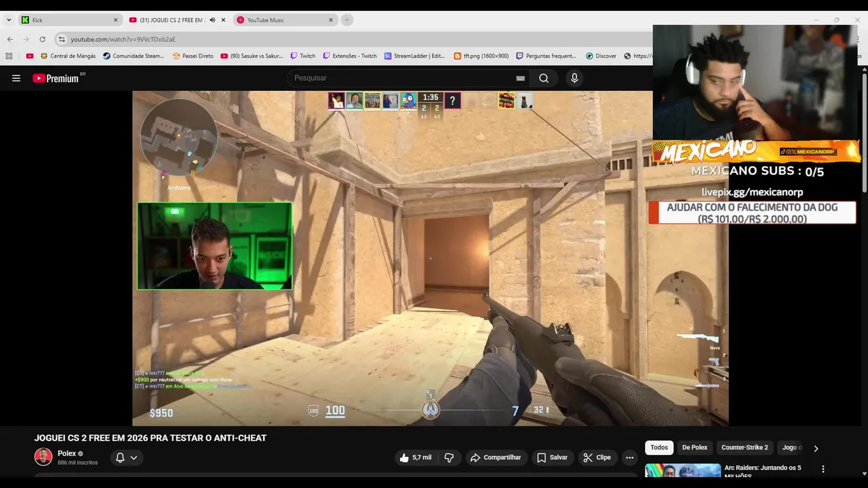Open the Extensões - Twitch bookmark
The height and width of the screenshot is (488, 868).
(x=350, y=56)
